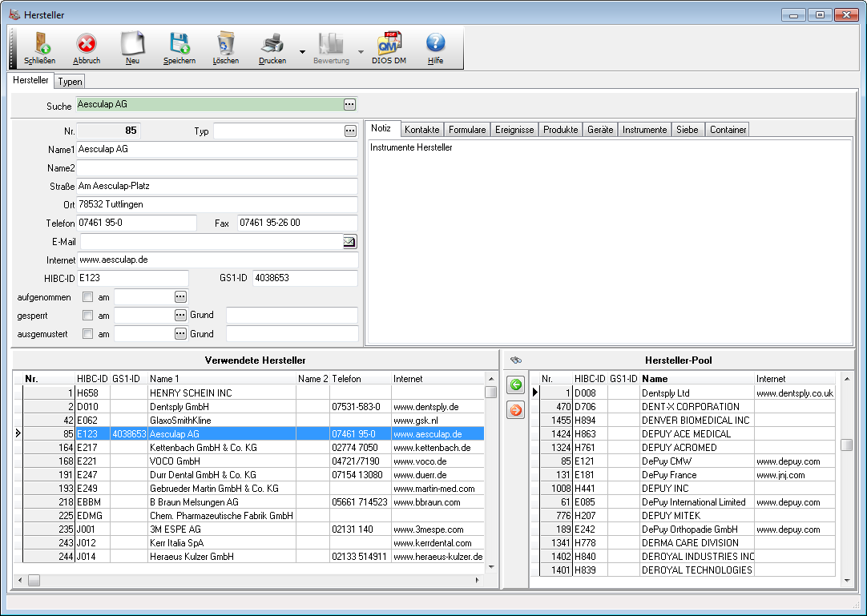Open the DIOS DM PDF icon
This screenshot has height=616, width=867.
point(389,43)
